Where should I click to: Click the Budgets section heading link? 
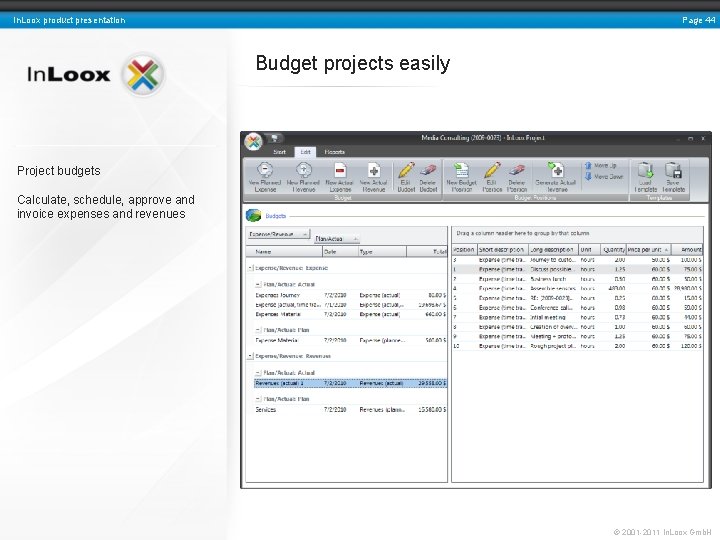(276, 216)
